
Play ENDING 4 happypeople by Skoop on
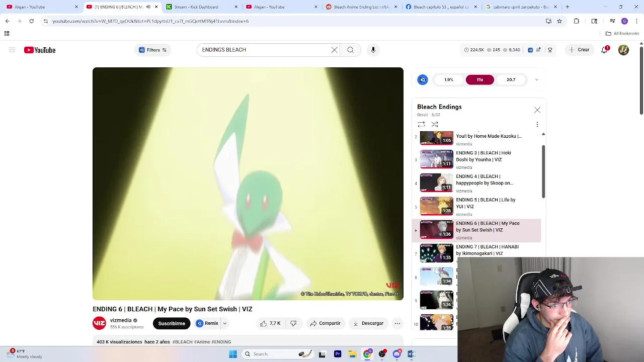pos(476,183)
